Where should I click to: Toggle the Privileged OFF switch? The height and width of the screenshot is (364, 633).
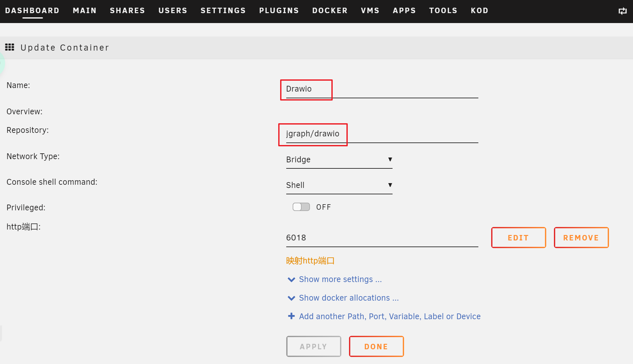301,206
